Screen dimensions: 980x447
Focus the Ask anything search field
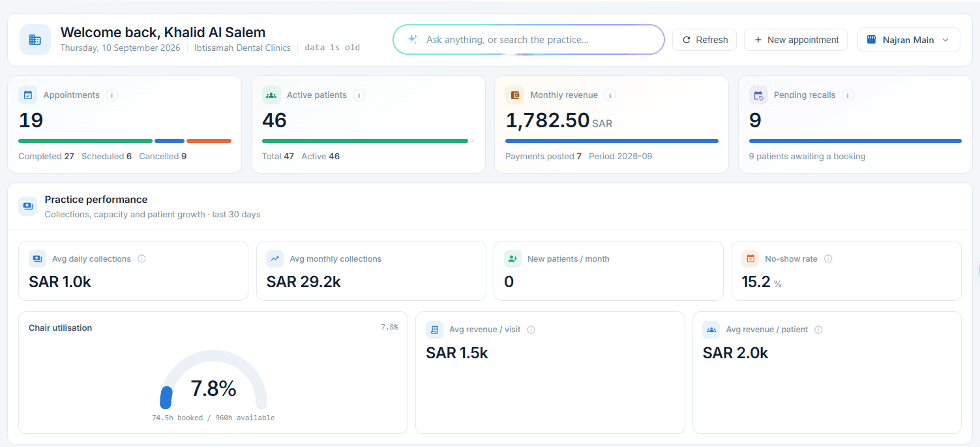(x=529, y=40)
